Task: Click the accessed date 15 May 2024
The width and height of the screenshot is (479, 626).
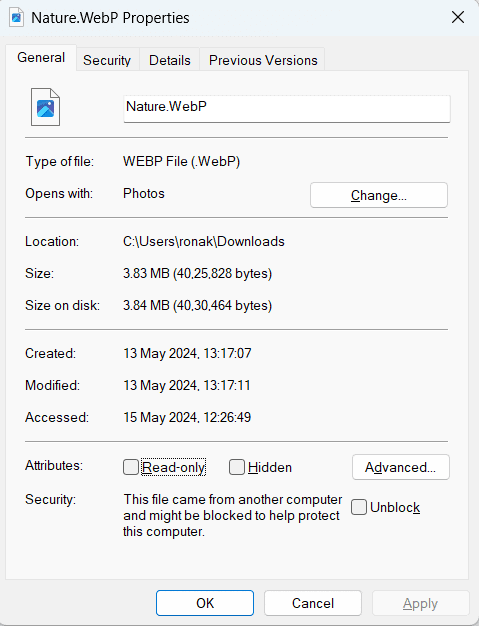Action: 187,417
